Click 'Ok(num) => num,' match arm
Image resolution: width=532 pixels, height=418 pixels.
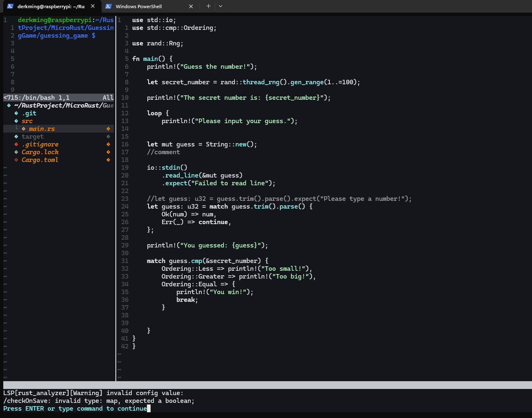pyautogui.click(x=189, y=214)
